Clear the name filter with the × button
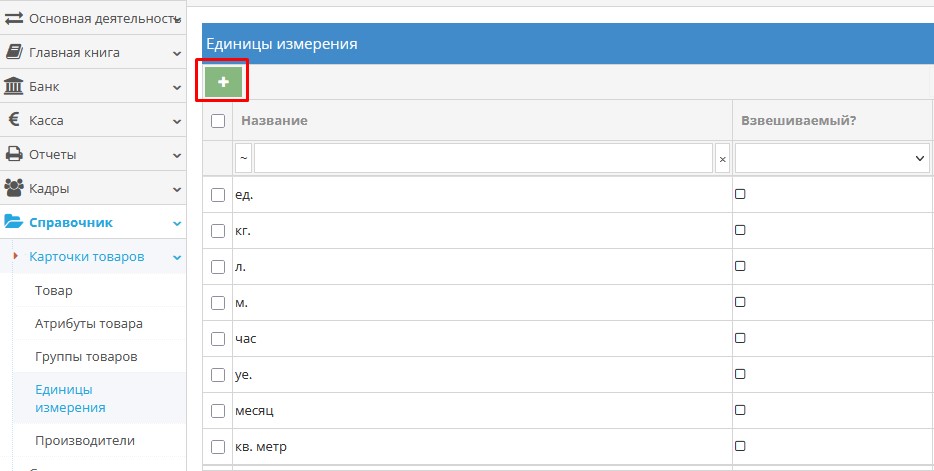934x471 pixels. 722,159
